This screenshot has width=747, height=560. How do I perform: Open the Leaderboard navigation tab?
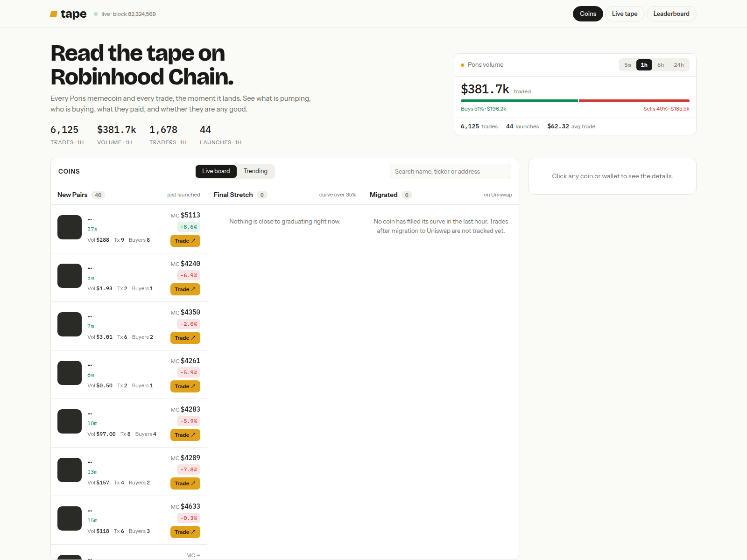[671, 14]
